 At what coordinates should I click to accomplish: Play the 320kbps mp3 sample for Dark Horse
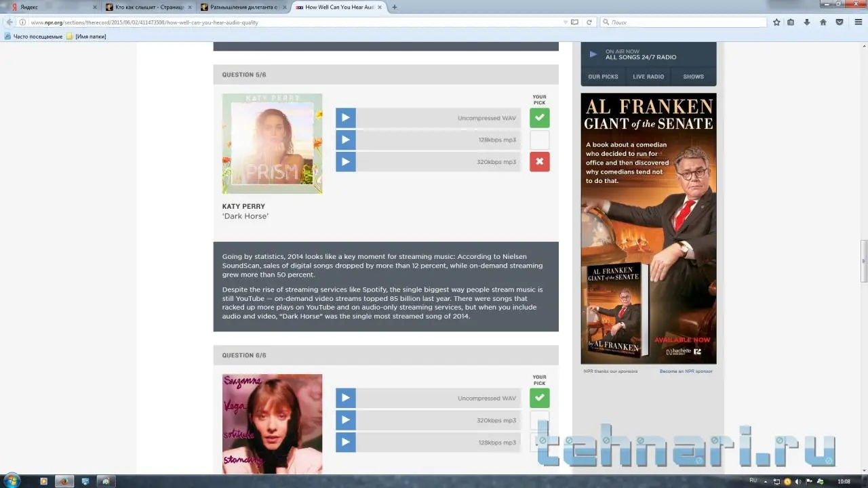(x=345, y=162)
